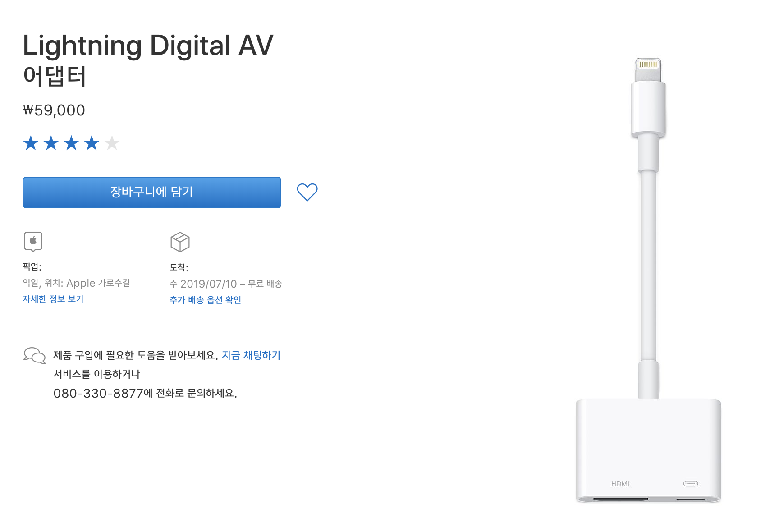Add product to favorites with heart icon

[307, 193]
